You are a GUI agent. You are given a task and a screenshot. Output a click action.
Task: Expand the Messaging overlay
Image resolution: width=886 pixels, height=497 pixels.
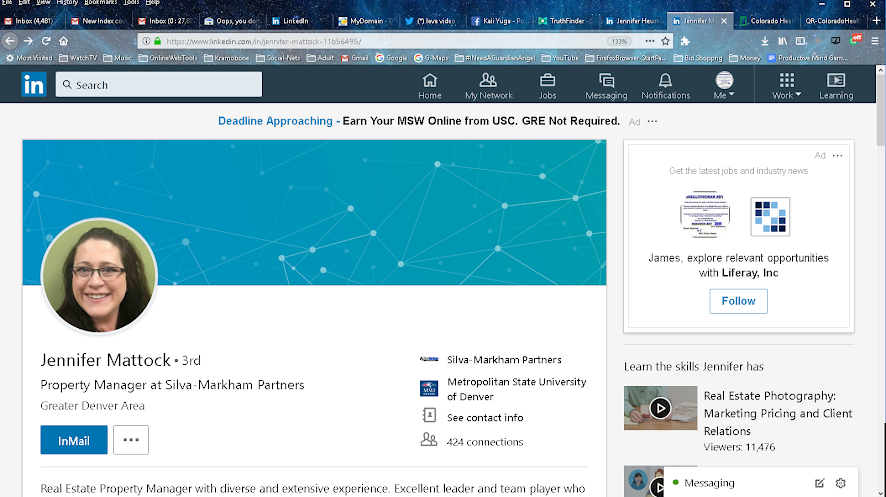coord(709,483)
